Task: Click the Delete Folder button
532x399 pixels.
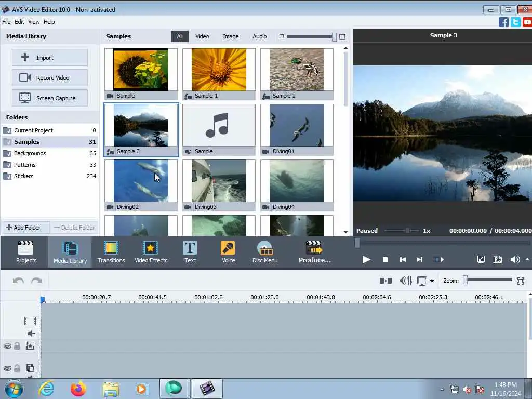Action: click(74, 228)
